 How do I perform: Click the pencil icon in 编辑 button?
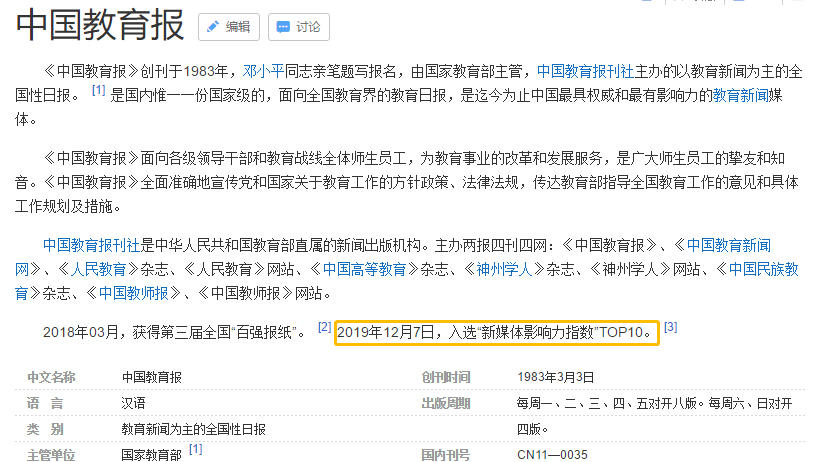213,27
